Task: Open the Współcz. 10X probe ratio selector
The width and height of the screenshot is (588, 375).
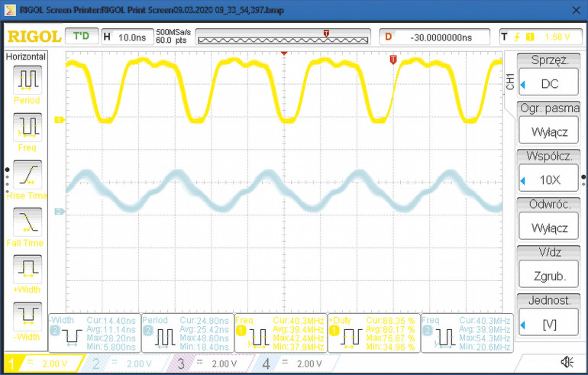Action: coord(548,179)
